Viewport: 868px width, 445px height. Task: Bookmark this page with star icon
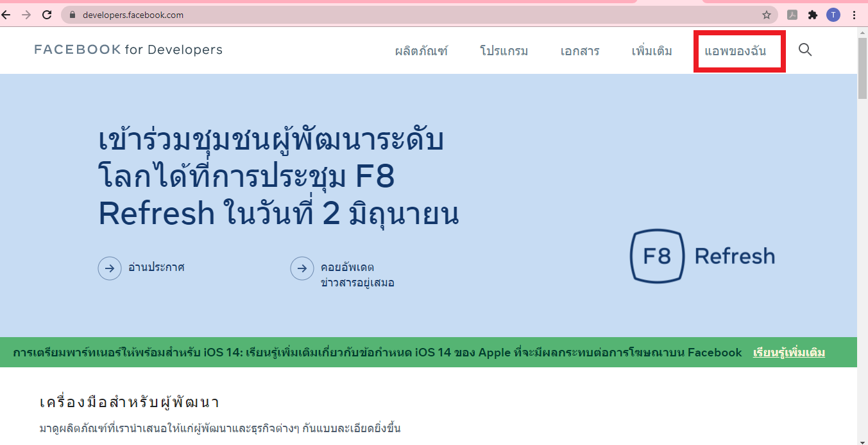pyautogui.click(x=766, y=15)
